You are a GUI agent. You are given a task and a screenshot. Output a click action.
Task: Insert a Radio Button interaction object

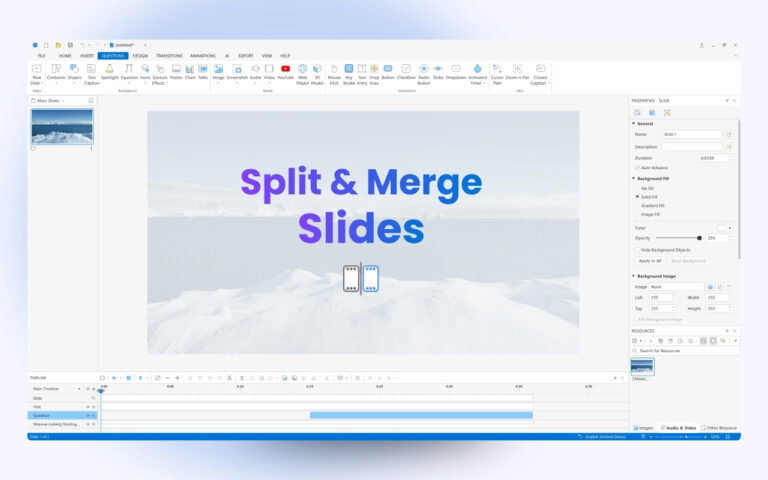click(x=424, y=74)
